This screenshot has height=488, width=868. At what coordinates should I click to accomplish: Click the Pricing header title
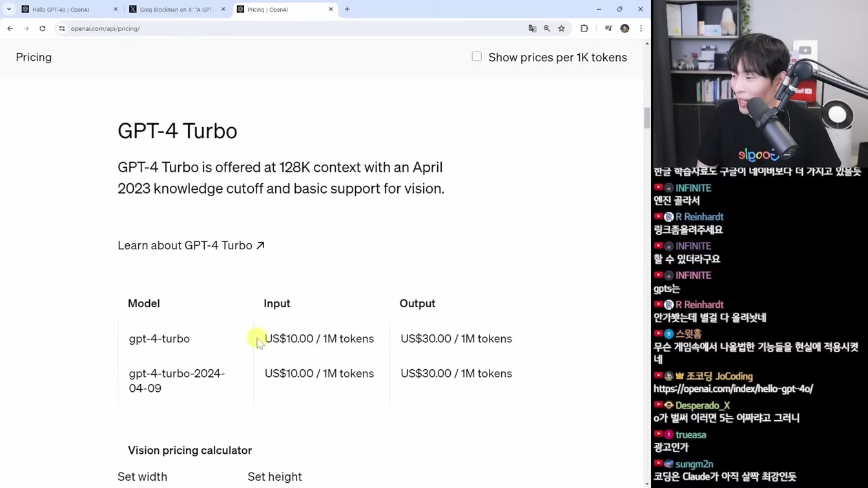click(34, 57)
